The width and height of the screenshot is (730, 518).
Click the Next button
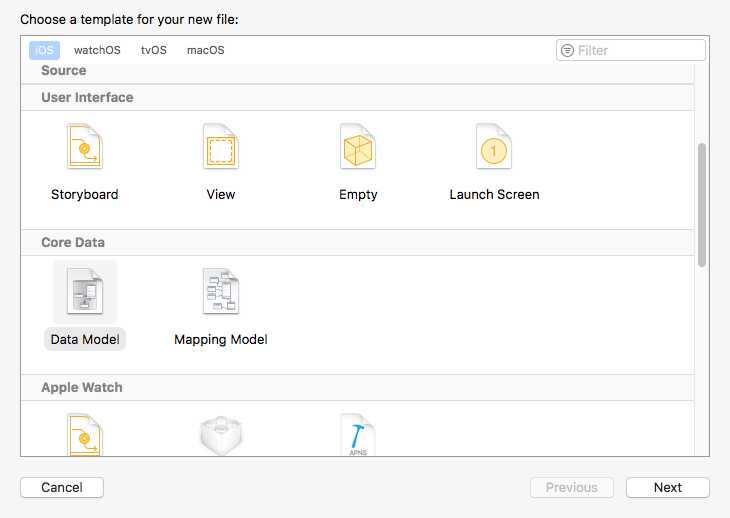coord(668,487)
